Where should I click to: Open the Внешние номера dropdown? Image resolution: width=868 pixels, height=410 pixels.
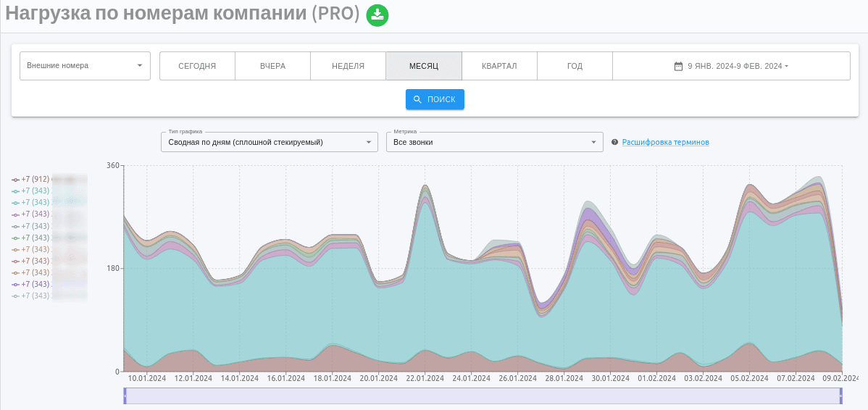[85, 66]
